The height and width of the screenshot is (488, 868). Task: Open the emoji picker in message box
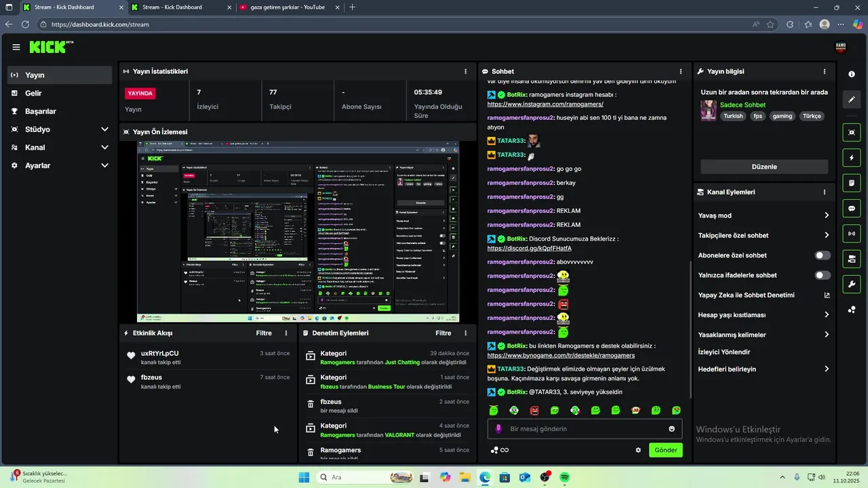click(671, 429)
